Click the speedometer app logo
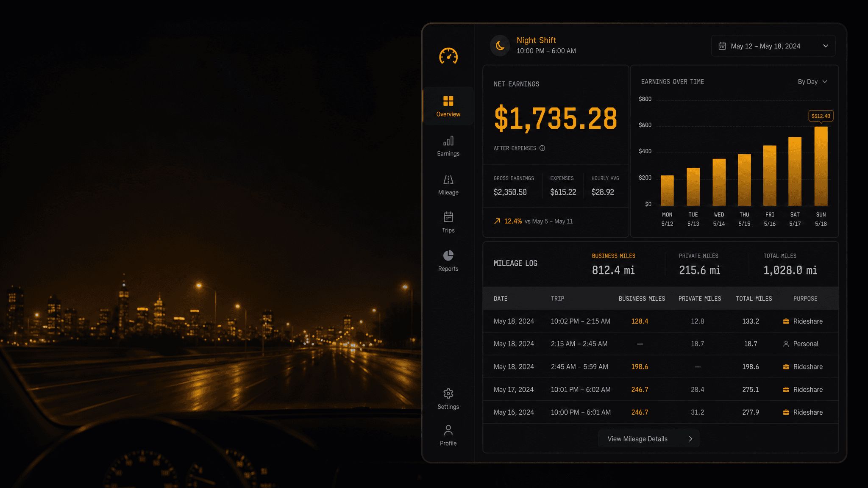This screenshot has width=868, height=488. [448, 56]
